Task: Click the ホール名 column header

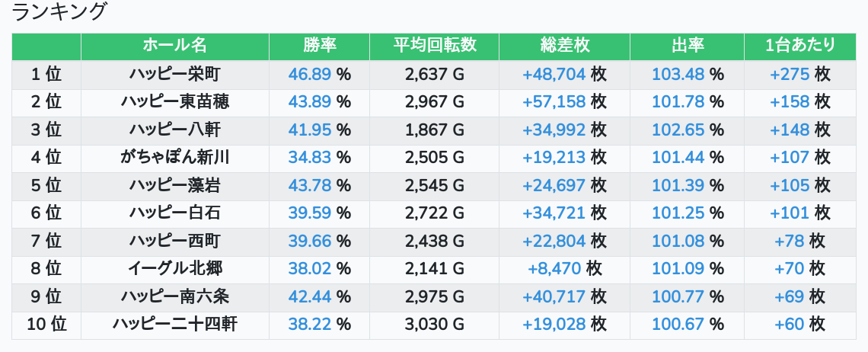Action: [x=174, y=46]
